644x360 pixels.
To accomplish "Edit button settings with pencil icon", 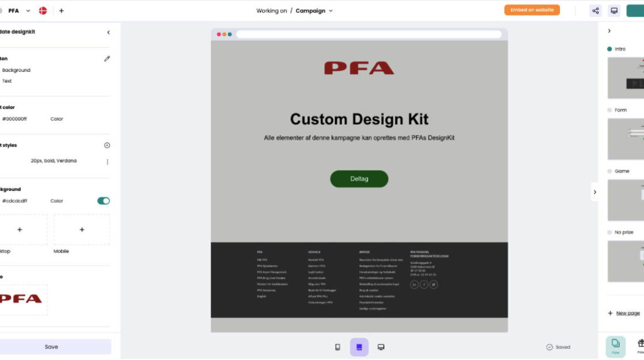I will (x=107, y=59).
